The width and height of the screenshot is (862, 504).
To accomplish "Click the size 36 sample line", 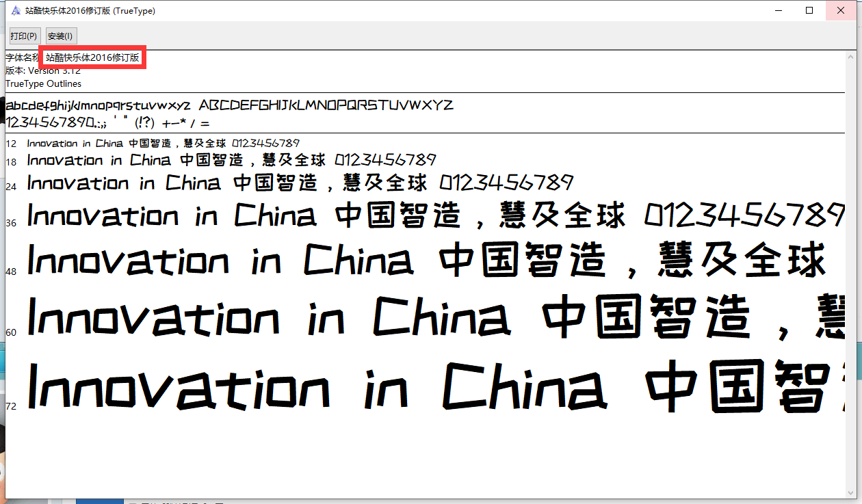I will point(436,216).
